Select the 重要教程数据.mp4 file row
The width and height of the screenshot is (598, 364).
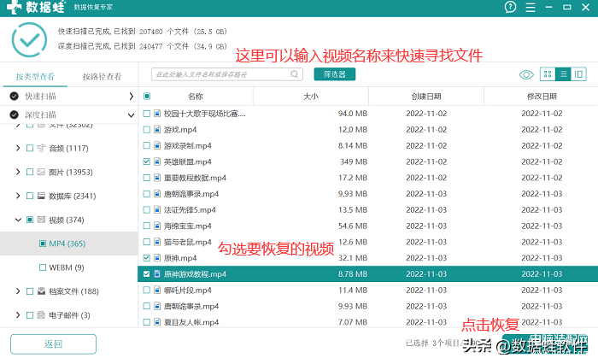pos(367,178)
